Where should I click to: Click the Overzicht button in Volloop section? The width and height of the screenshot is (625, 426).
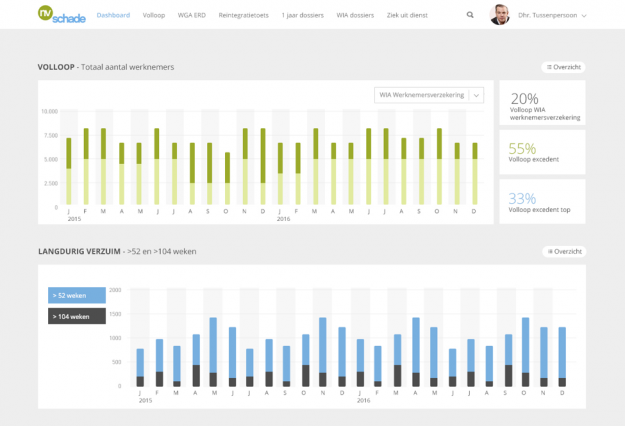point(564,67)
